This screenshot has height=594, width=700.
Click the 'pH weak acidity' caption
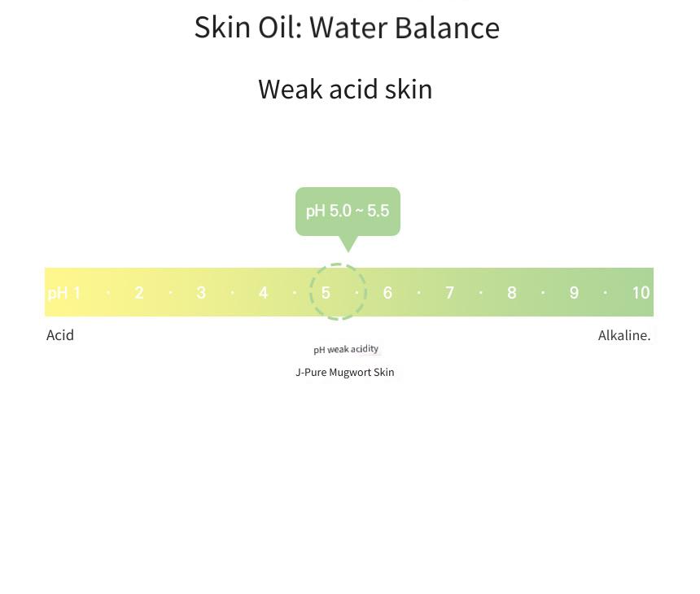tap(346, 349)
